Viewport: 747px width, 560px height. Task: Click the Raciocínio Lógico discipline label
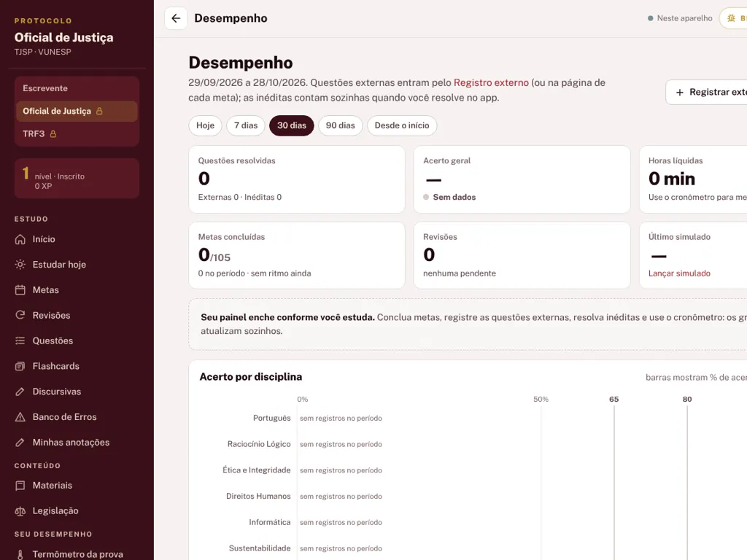coord(259,444)
